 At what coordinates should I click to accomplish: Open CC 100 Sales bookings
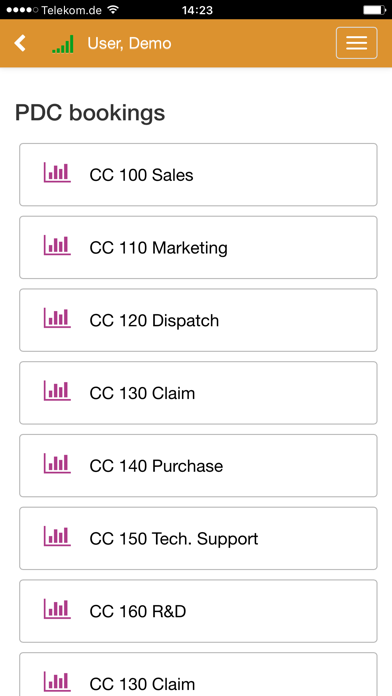point(198,174)
